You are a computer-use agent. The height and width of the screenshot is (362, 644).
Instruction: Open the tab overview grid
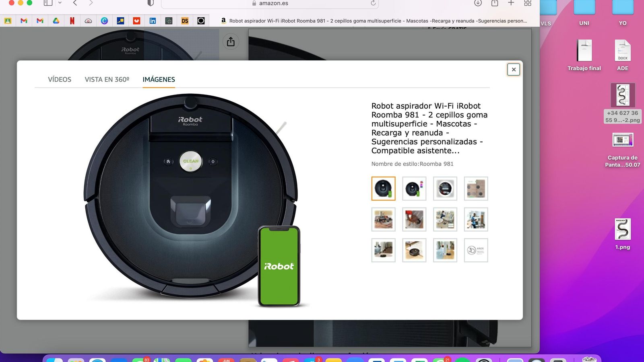tap(527, 4)
